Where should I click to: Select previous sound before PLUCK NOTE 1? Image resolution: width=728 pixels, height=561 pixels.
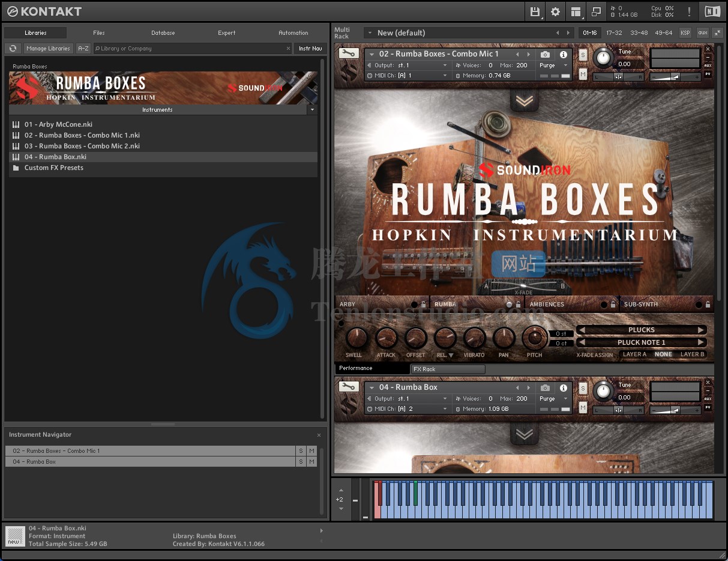[x=581, y=342]
